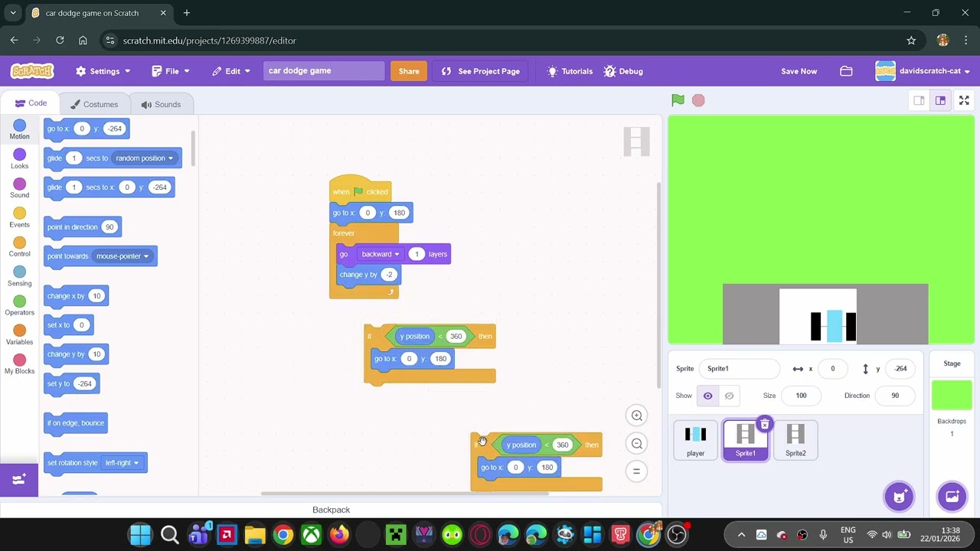Expand random position dropdown in glide block

[x=145, y=158]
